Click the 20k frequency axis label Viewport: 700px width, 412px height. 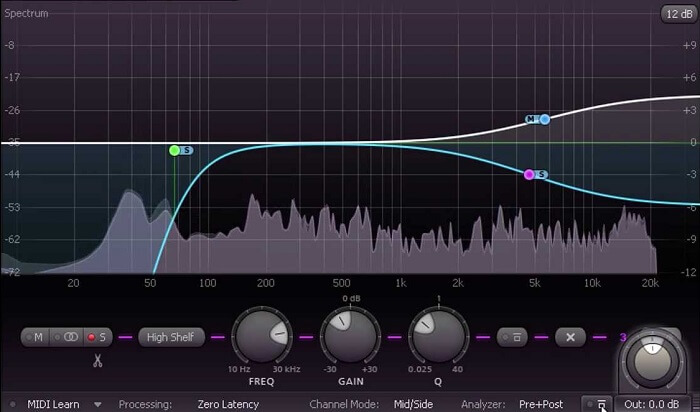(650, 283)
